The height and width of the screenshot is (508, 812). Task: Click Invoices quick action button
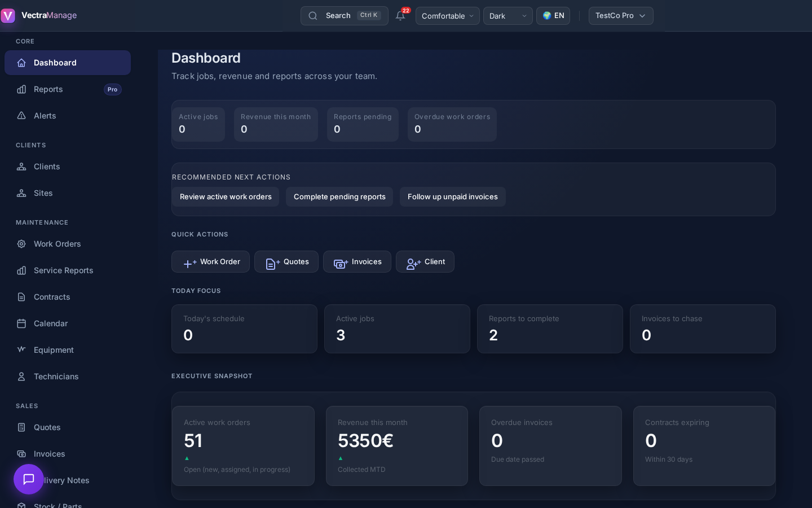357,262
